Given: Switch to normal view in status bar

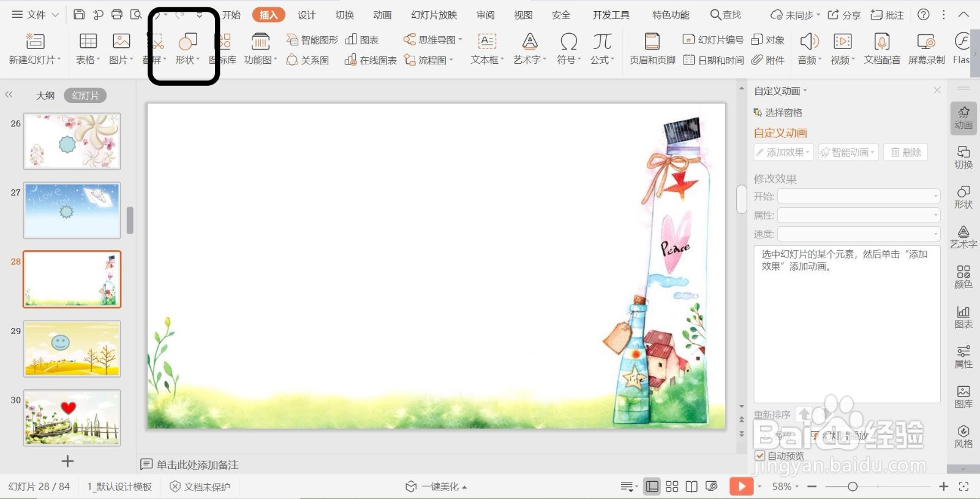Looking at the screenshot, I should click(x=652, y=487).
